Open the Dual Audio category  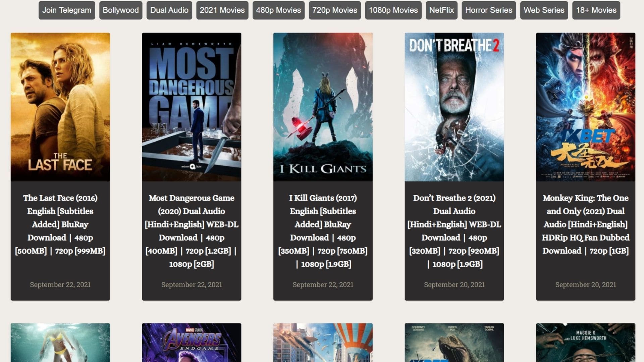pyautogui.click(x=169, y=10)
